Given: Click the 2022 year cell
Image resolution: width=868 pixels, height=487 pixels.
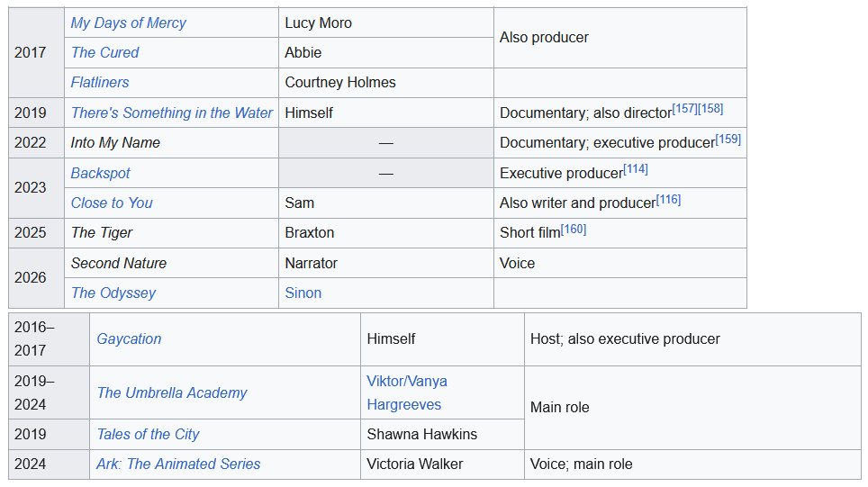Looking at the screenshot, I should [37, 143].
